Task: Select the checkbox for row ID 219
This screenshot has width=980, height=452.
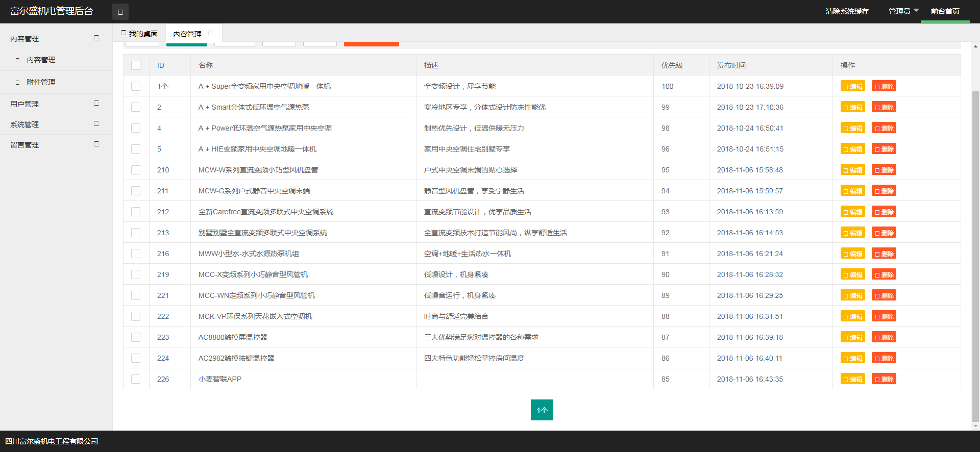Action: coord(136,274)
